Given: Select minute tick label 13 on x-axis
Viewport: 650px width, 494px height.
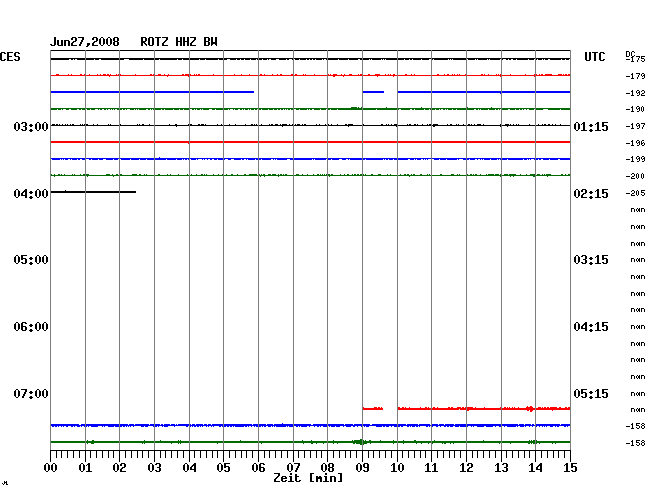Looking at the screenshot, I should click(501, 468).
